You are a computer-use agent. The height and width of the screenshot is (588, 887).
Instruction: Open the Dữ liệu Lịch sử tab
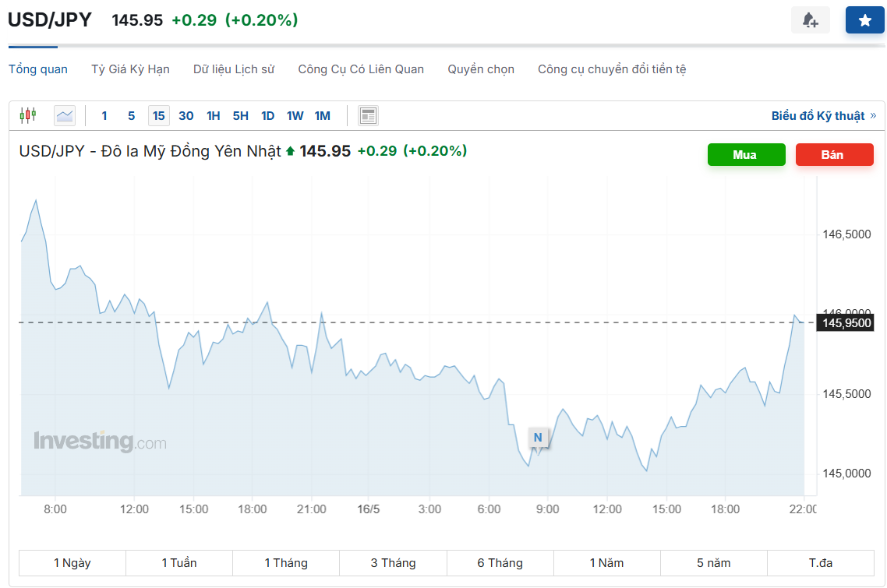pos(234,69)
